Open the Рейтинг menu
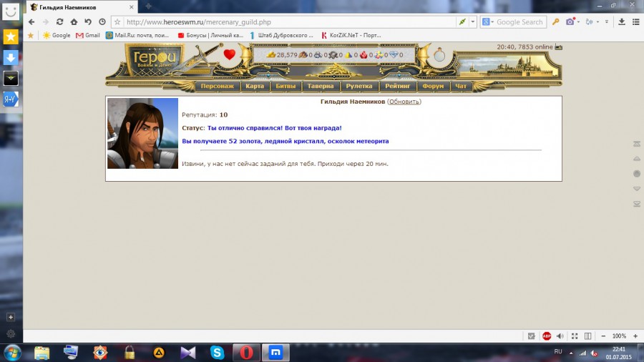The image size is (644, 362). tap(398, 86)
